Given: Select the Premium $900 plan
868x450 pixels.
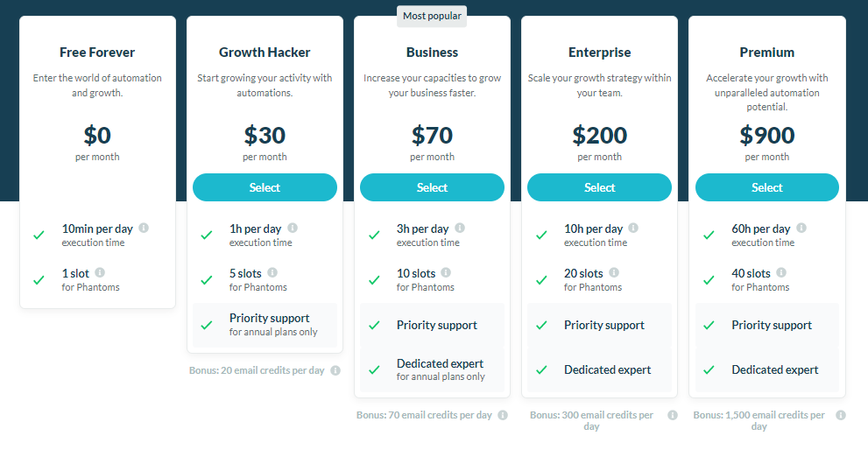Looking at the screenshot, I should [767, 187].
